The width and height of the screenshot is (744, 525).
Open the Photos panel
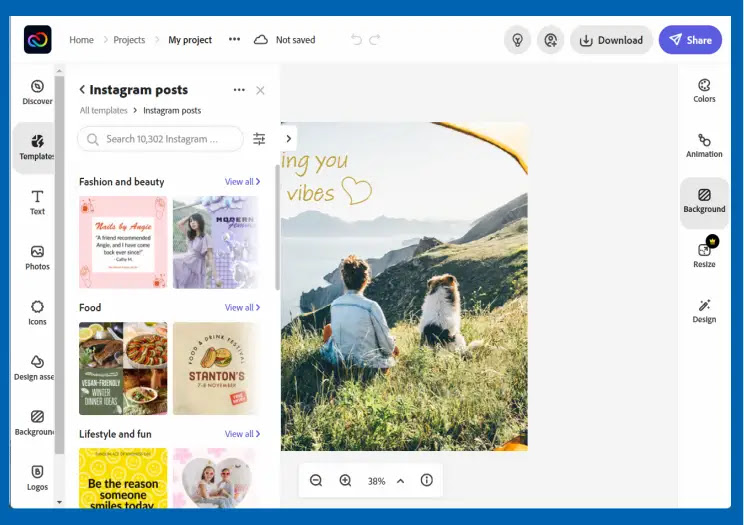tap(37, 258)
